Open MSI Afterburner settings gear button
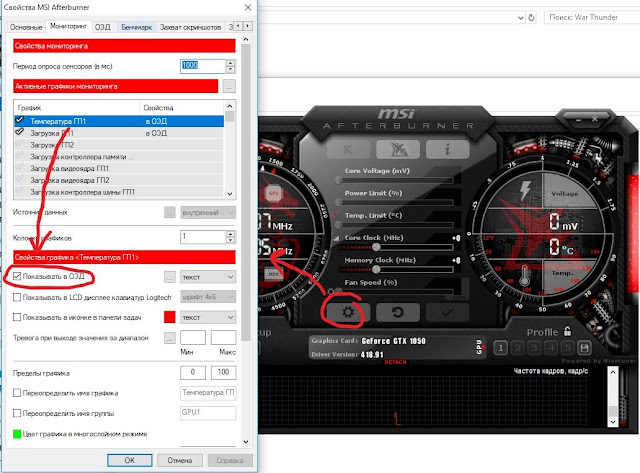Image resolution: width=640 pixels, height=473 pixels. [x=347, y=313]
